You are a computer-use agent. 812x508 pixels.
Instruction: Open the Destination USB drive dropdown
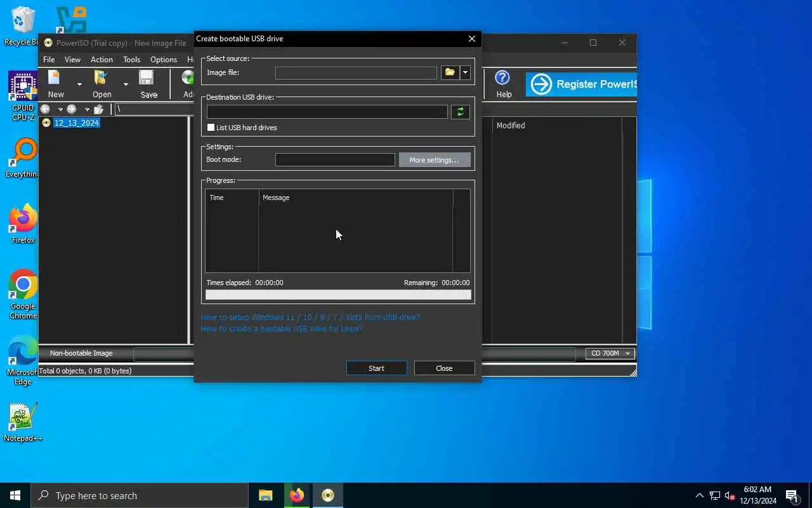click(x=327, y=112)
